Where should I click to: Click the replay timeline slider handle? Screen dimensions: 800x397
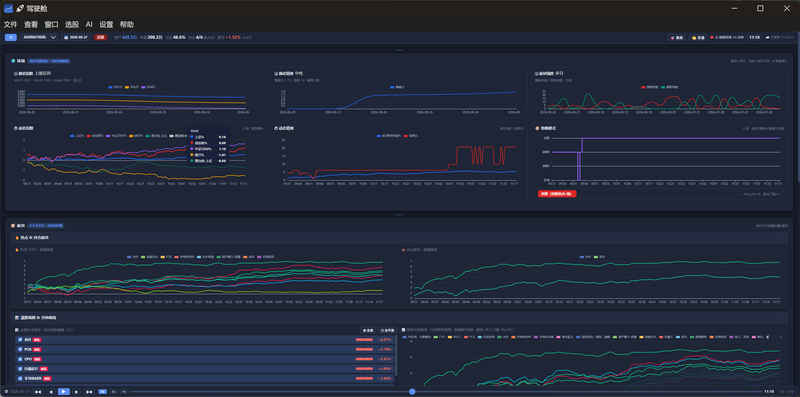pyautogui.click(x=412, y=391)
